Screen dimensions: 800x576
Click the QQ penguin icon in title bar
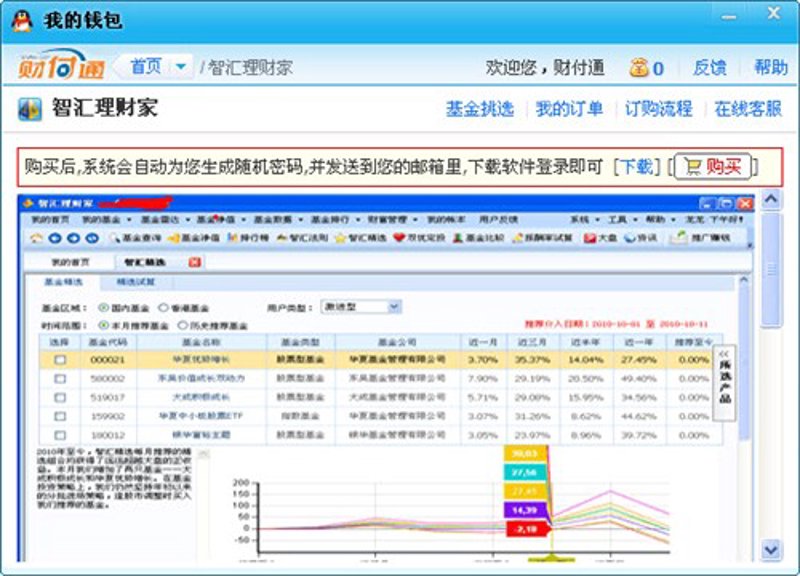coord(22,21)
